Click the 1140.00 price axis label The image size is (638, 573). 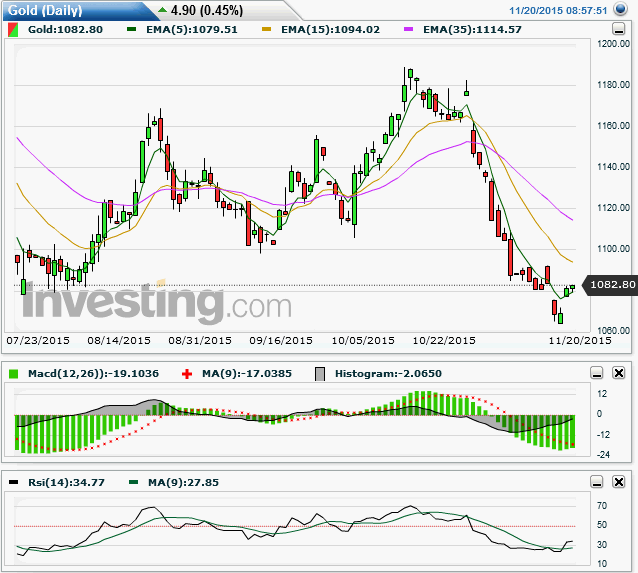pos(614,166)
